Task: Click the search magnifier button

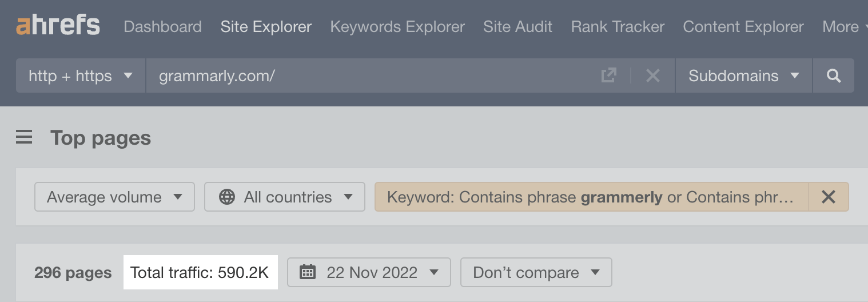Action: [x=834, y=75]
